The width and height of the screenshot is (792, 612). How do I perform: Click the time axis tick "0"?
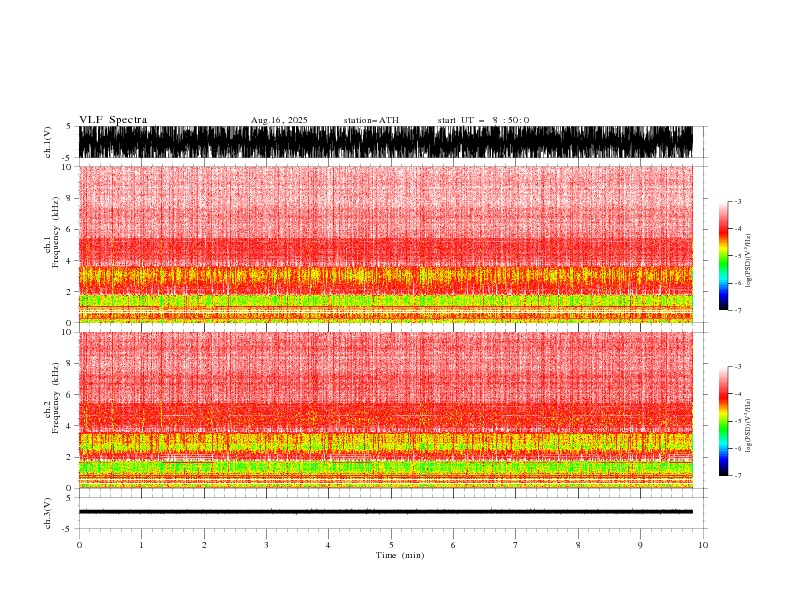(x=79, y=545)
